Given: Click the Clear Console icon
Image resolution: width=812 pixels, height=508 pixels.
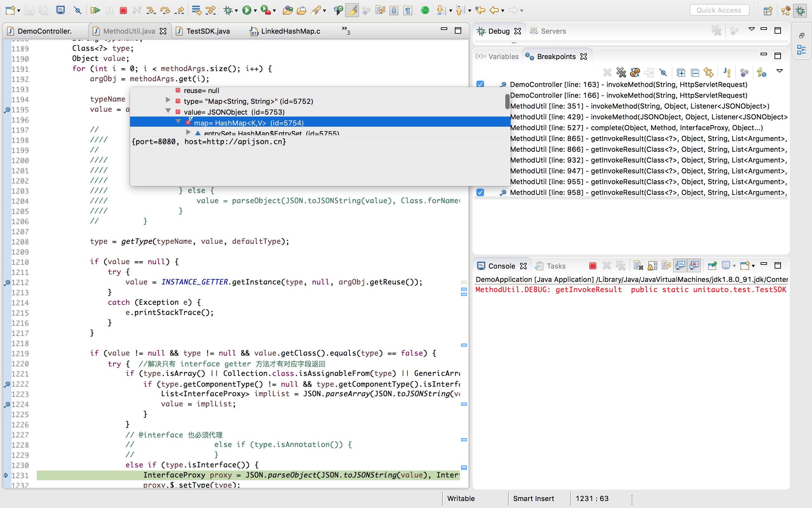Looking at the screenshot, I should click(x=638, y=266).
